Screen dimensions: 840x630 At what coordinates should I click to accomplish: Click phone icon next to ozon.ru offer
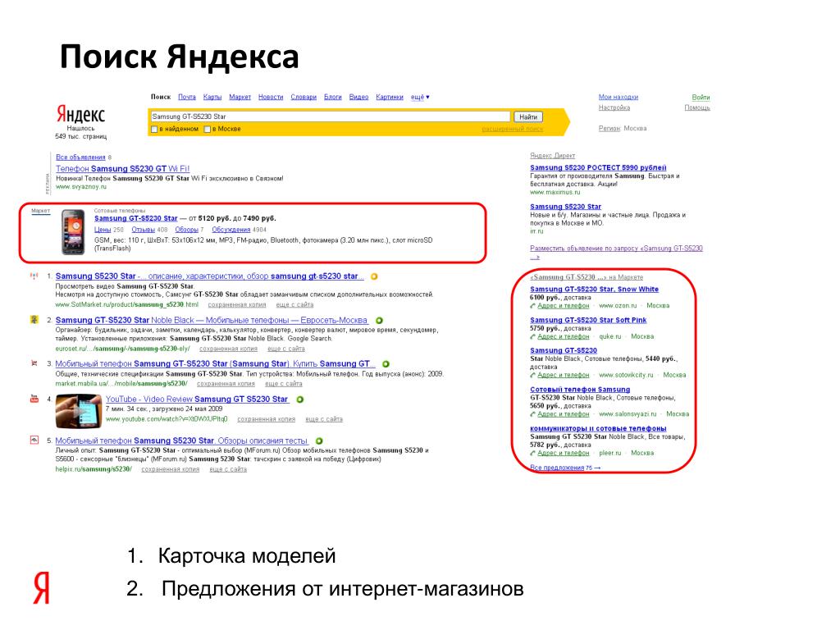pos(532,306)
